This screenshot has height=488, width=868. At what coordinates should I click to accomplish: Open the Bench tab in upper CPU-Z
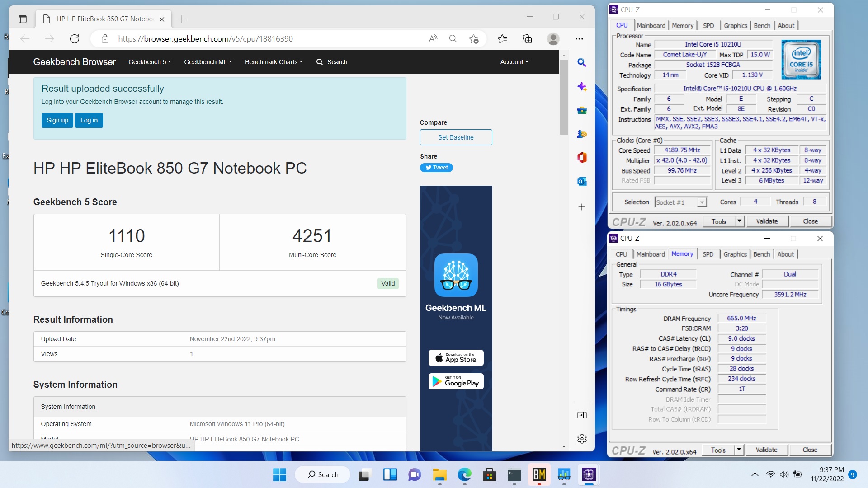[x=762, y=26]
